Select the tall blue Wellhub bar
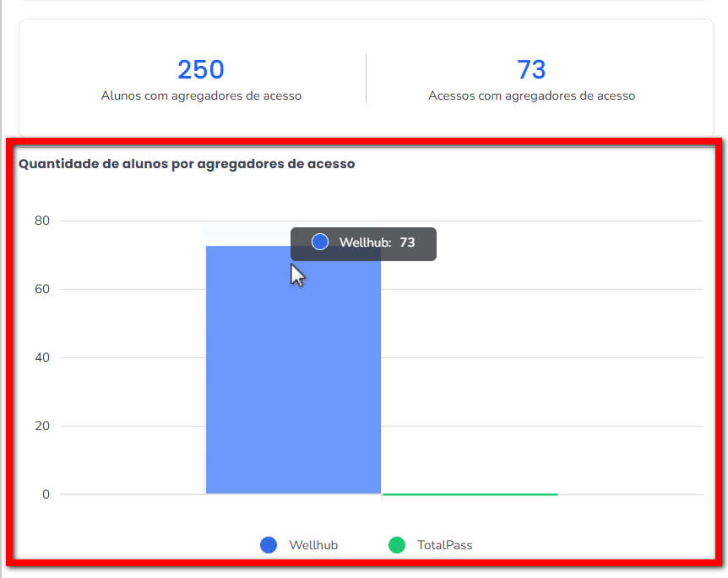This screenshot has height=578, width=728. coord(292,380)
